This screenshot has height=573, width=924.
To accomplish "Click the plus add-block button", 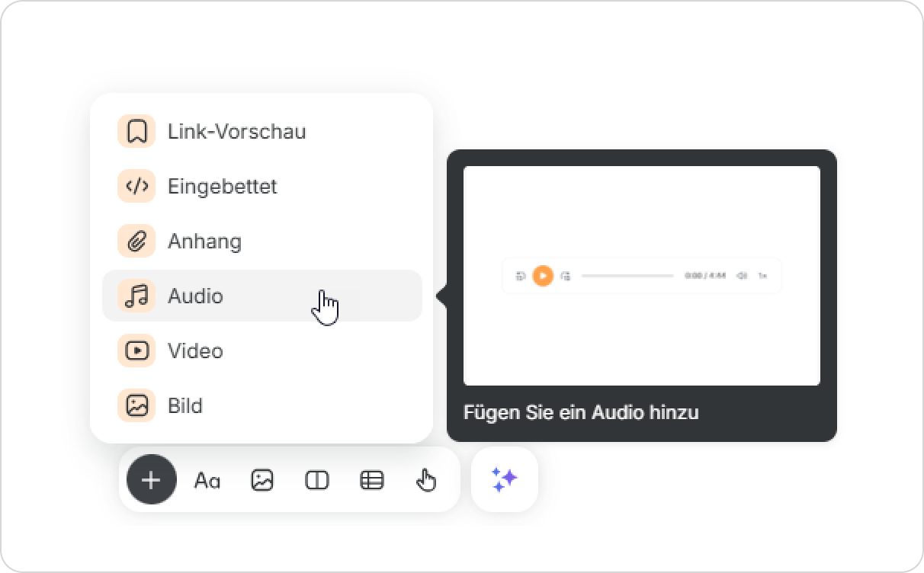I will [x=152, y=480].
